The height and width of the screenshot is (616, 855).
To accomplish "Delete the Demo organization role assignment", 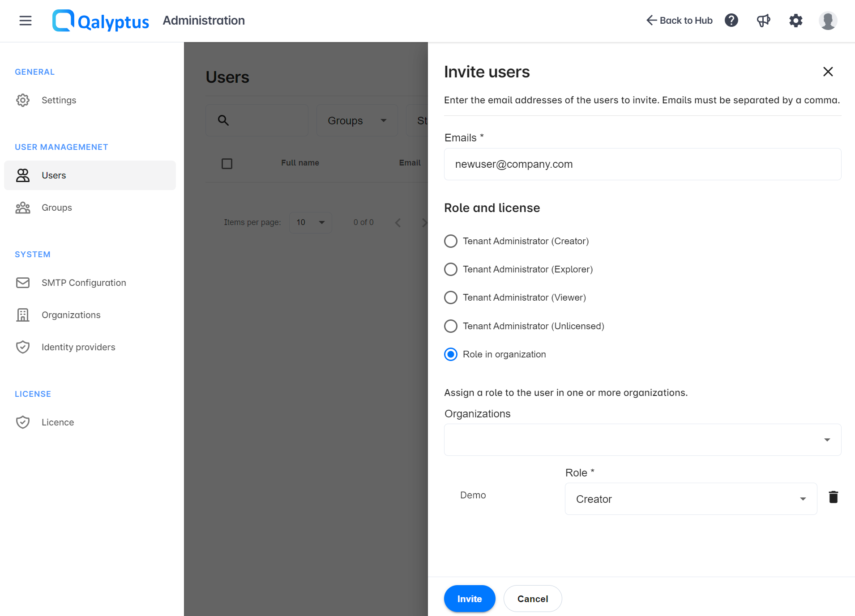I will pyautogui.click(x=833, y=497).
